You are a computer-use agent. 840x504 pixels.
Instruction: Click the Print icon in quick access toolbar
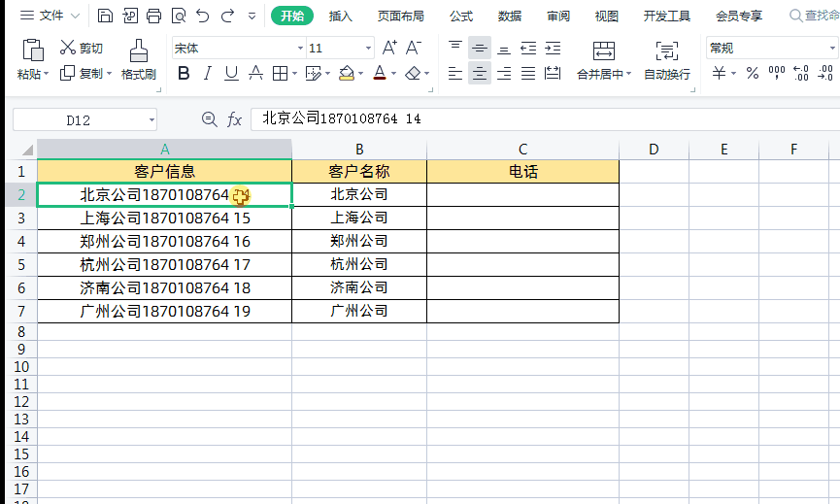click(153, 16)
